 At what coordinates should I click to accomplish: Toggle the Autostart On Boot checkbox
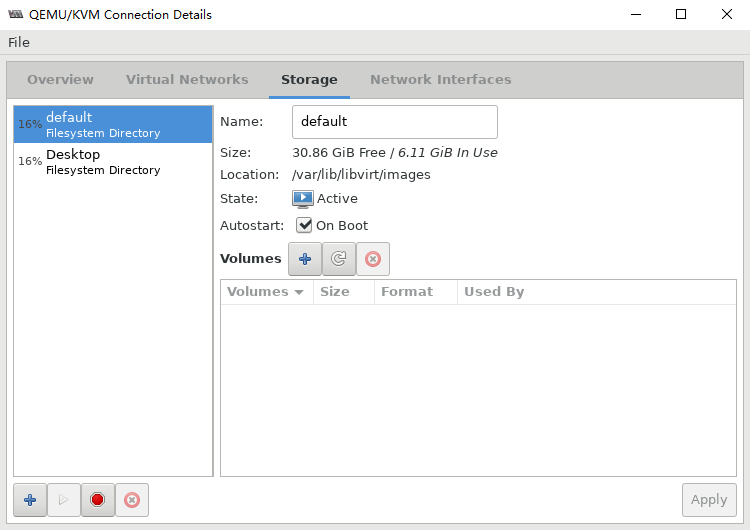[304, 225]
